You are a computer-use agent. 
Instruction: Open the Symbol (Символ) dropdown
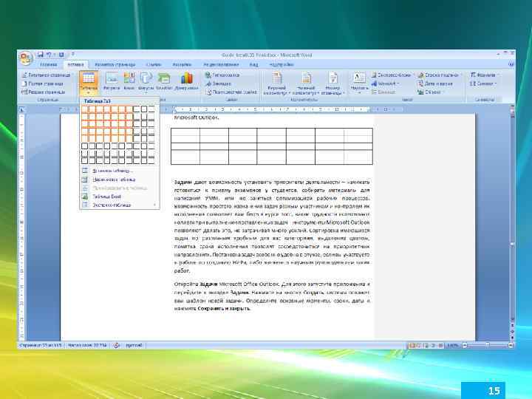click(x=482, y=83)
